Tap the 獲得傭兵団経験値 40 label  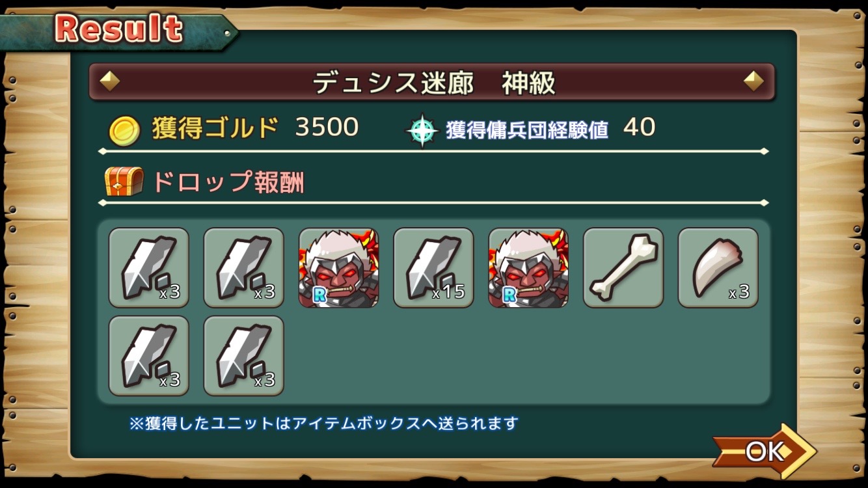550,129
